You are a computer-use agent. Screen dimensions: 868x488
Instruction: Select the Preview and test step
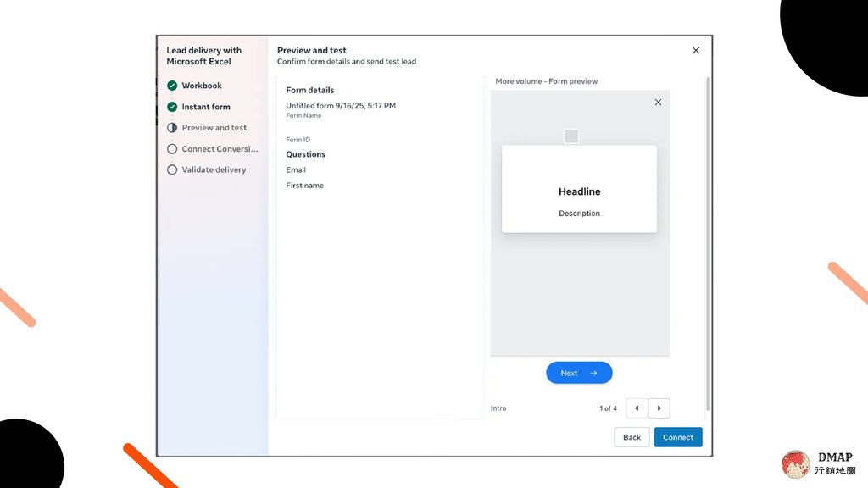click(214, 128)
